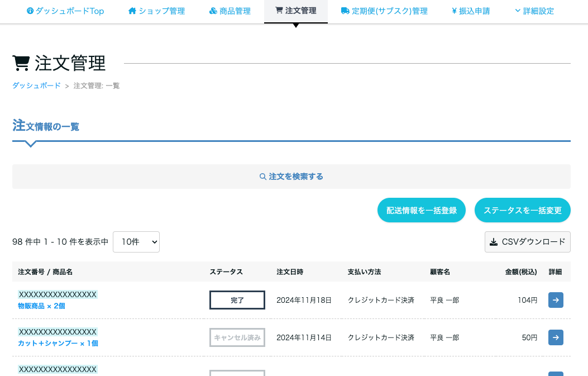Click the shopping cart icon beside 注文管理 heading
588x376 pixels.
21,63
